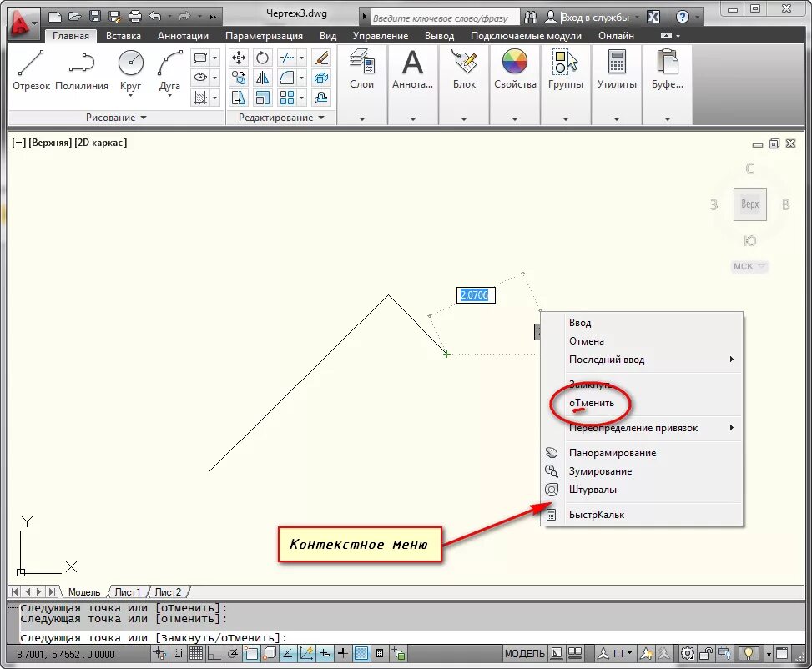Choose the hatch drawing tool
812x669 pixels.
200,98
